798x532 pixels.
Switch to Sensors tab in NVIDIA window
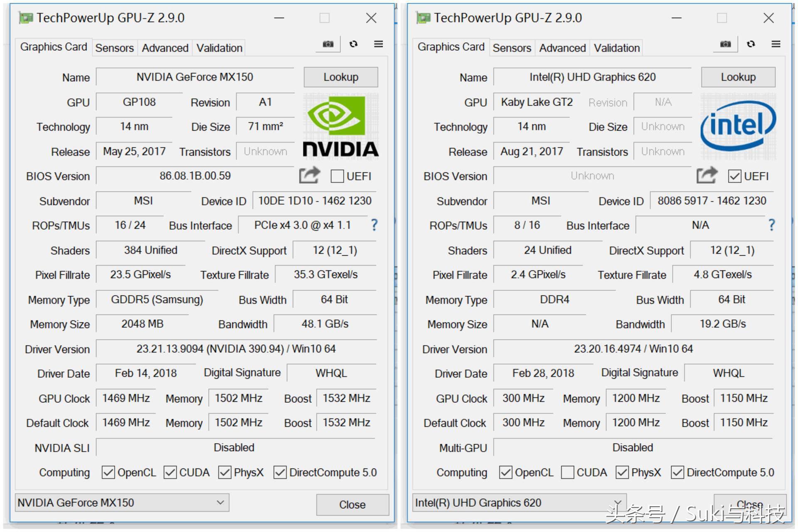coord(114,48)
